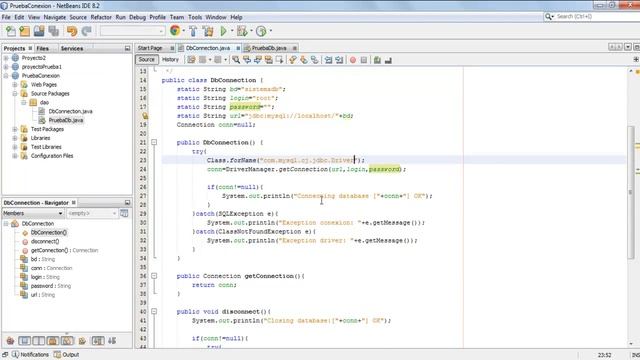The image size is (640, 360).
Task: Expand the Test Packages node
Action: [15, 129]
